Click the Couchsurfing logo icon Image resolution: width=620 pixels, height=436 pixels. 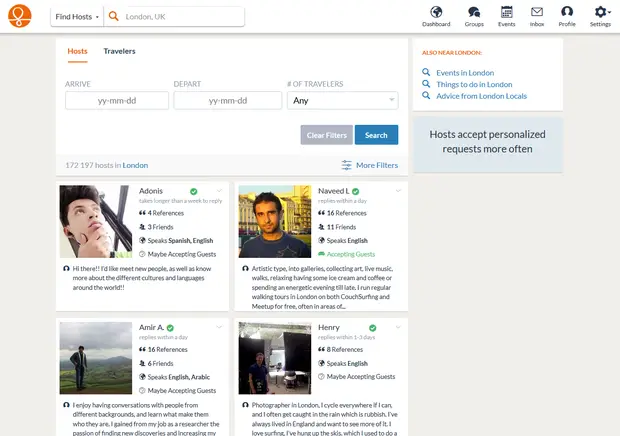coord(21,17)
